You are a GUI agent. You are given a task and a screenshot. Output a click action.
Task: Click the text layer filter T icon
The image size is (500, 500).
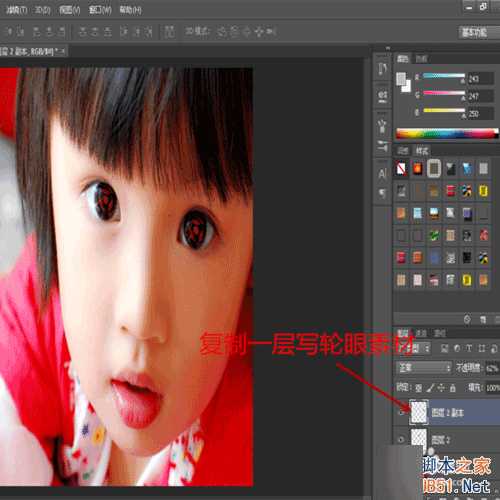coord(469,348)
